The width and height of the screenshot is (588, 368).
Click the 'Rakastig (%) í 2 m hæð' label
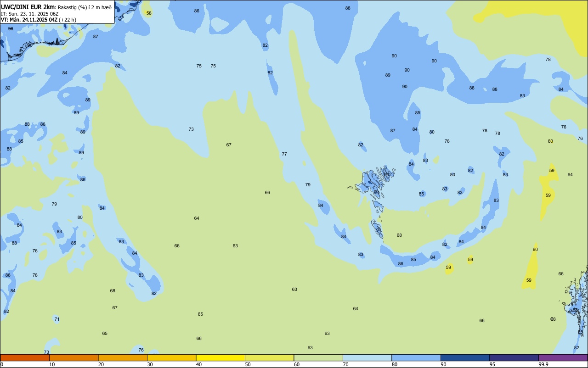(85, 7)
